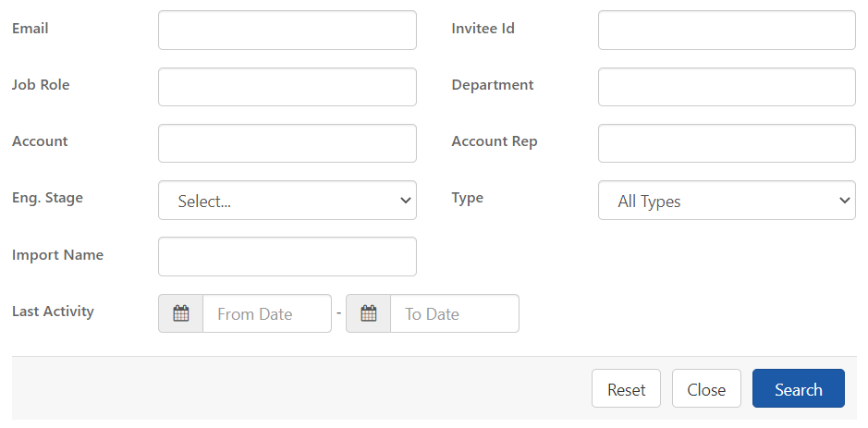Click the Close button
The image size is (868, 428).
pyautogui.click(x=706, y=388)
